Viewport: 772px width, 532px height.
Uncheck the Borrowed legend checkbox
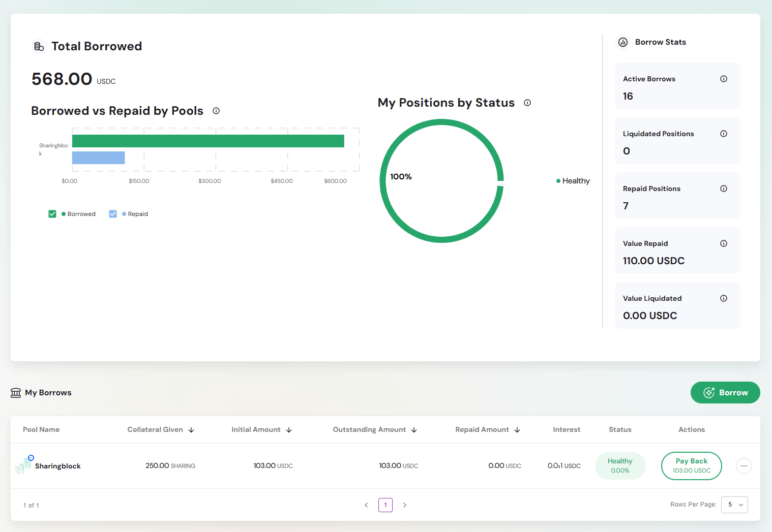click(52, 214)
